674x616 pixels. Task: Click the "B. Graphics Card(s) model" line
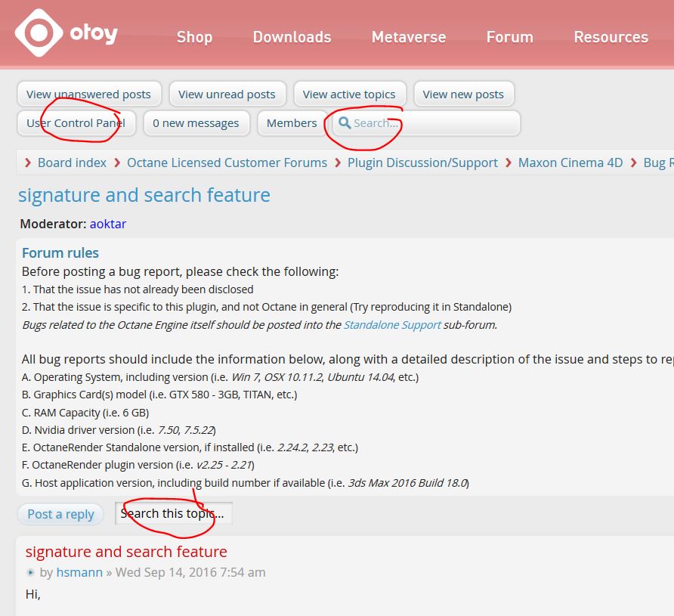point(159,395)
